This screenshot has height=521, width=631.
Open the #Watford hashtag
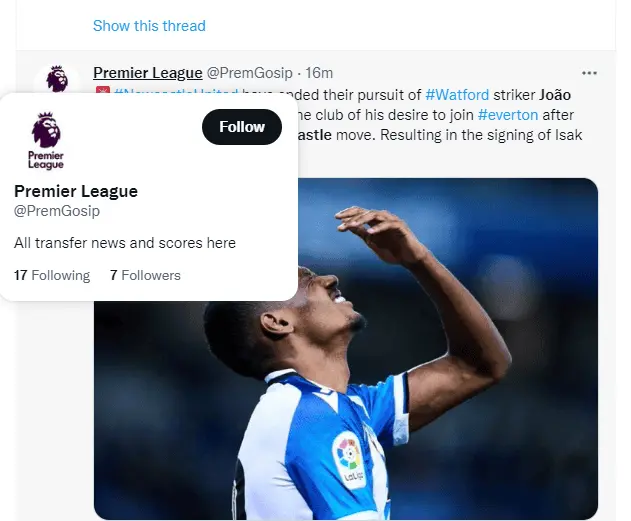pyautogui.click(x=457, y=95)
